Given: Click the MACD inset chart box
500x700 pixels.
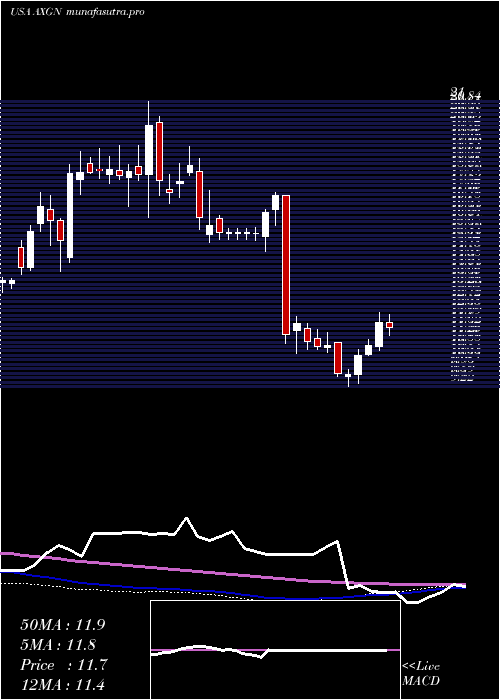Looking at the screenshot, I should click(x=275, y=650).
